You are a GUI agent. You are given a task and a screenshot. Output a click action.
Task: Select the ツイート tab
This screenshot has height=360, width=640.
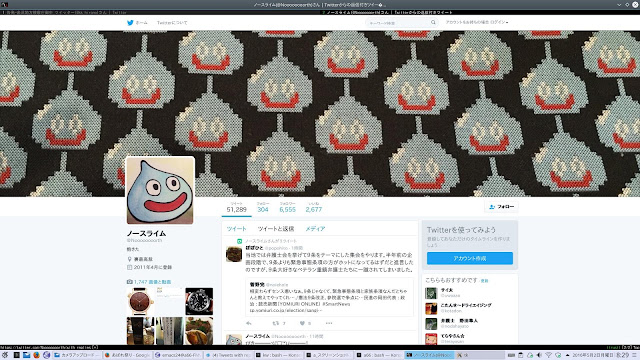[236, 229]
